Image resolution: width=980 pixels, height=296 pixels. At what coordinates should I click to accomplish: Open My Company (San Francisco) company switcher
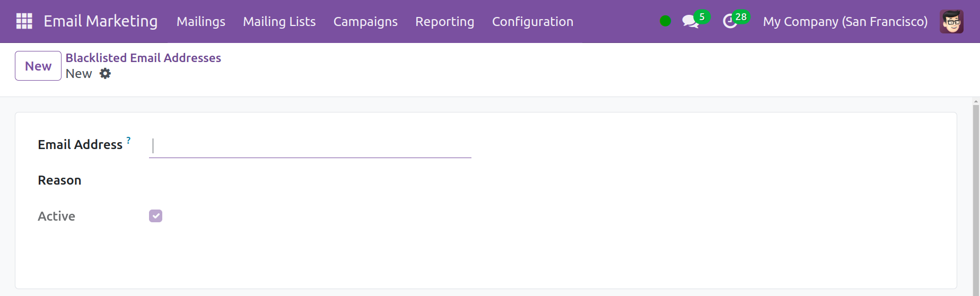click(845, 21)
